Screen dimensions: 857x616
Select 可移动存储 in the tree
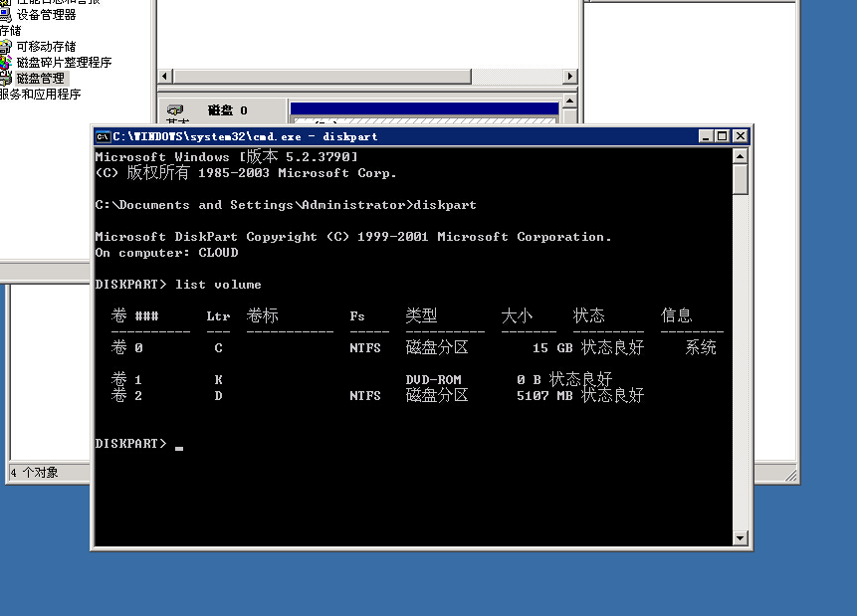(47, 47)
